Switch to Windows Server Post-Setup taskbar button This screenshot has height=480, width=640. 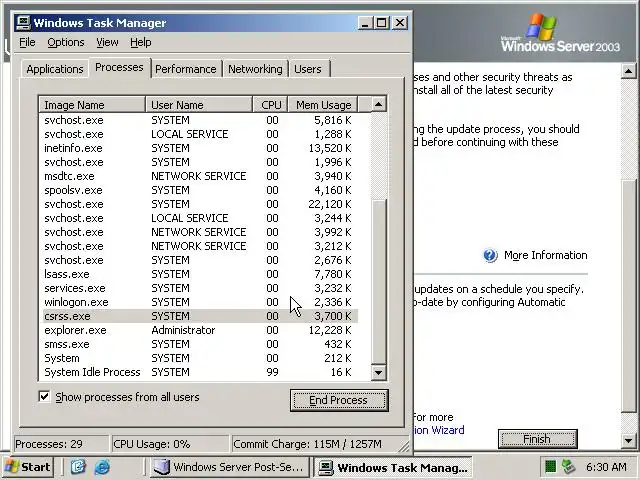point(229,467)
